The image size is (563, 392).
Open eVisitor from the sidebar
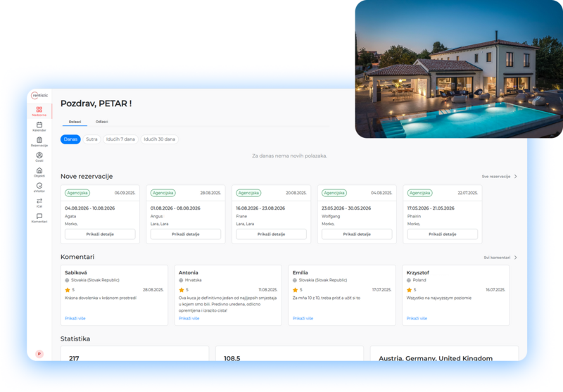pos(39,186)
